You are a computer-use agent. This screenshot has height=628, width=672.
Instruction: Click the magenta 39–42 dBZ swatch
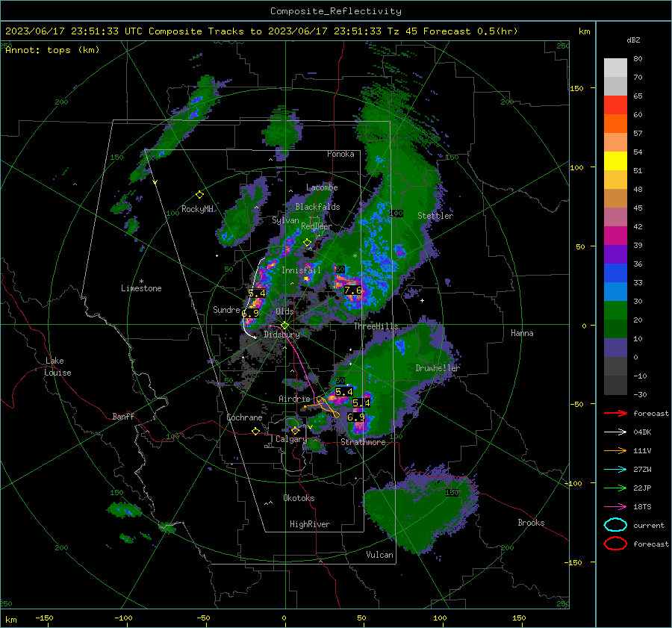click(615, 236)
